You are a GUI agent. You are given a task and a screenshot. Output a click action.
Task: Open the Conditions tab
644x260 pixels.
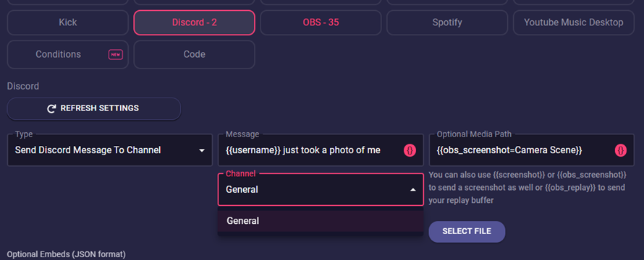point(68,55)
